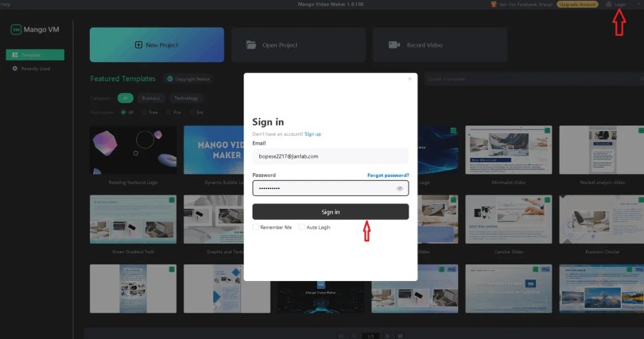
Task: Click the Record Video button
Action: pyautogui.click(x=440, y=44)
